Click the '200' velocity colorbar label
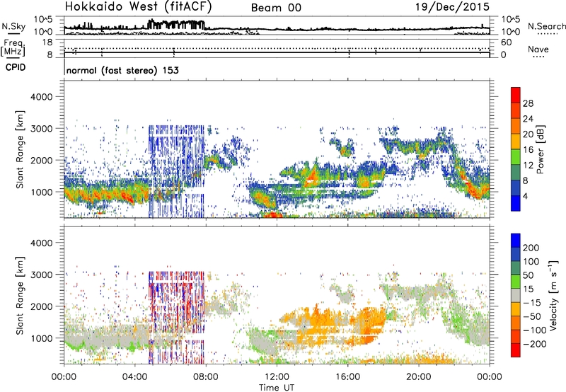The width and height of the screenshot is (566, 392). coord(531,248)
